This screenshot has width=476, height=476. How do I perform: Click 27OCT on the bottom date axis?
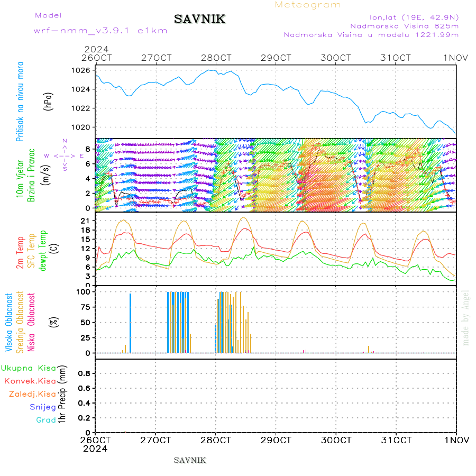[155, 440]
